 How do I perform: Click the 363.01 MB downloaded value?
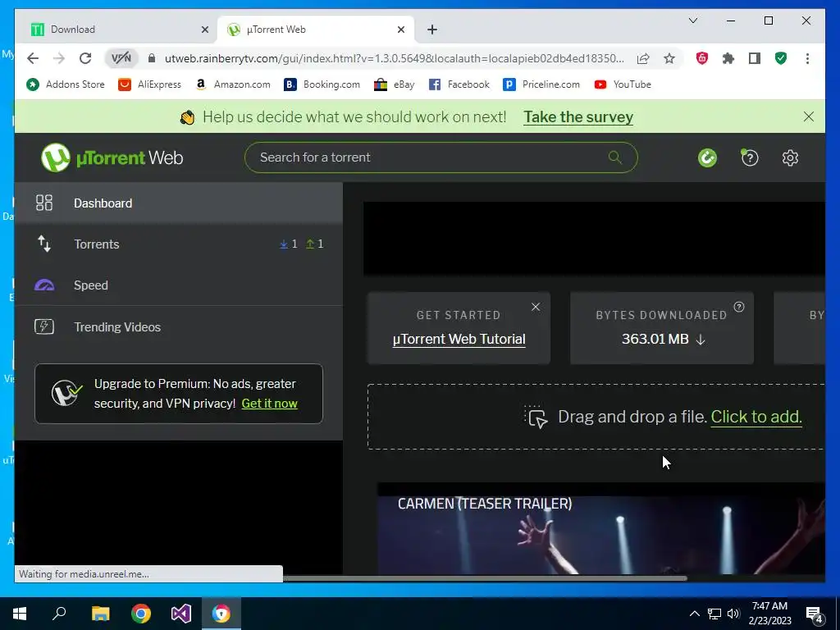[x=655, y=339]
